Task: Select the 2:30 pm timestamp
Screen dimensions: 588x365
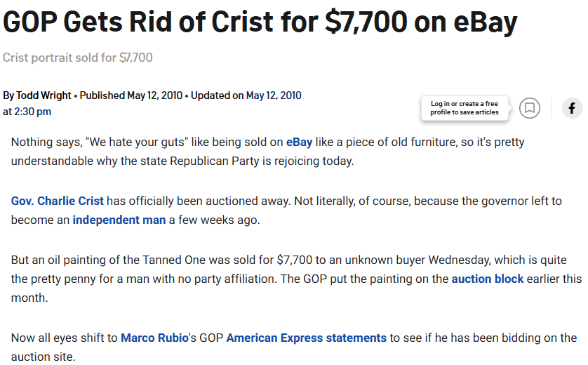Action: coord(32,112)
